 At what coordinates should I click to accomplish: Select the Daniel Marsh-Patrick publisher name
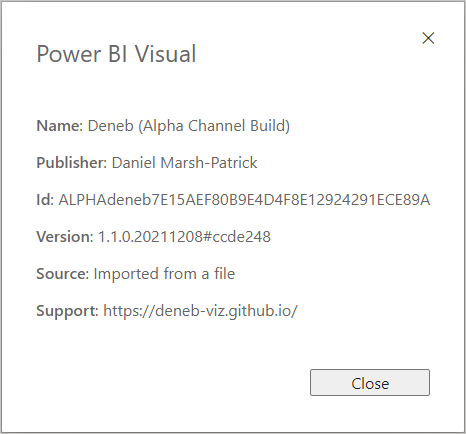pyautogui.click(x=185, y=163)
